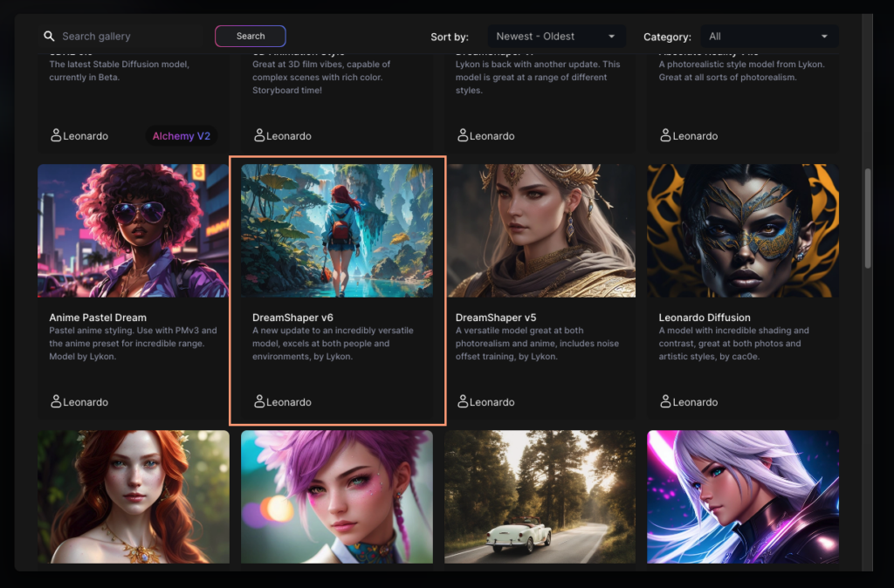
Task: Expand the Category All dropdown
Action: pos(768,37)
